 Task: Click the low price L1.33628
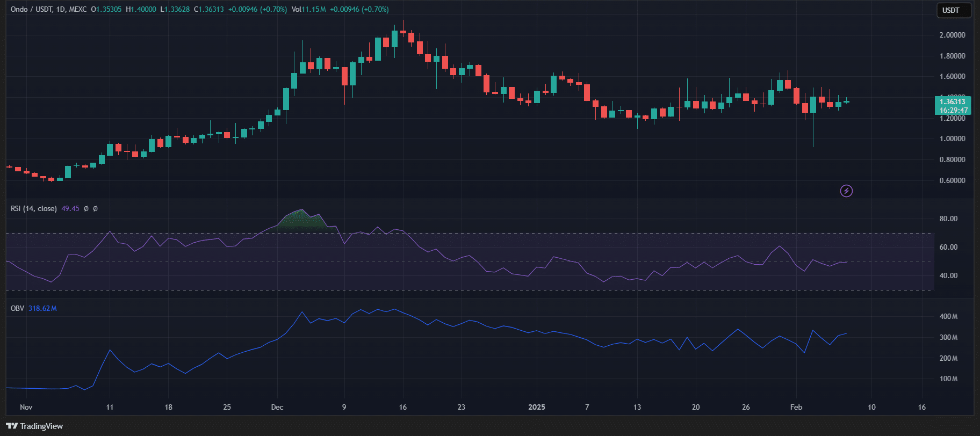pyautogui.click(x=175, y=10)
